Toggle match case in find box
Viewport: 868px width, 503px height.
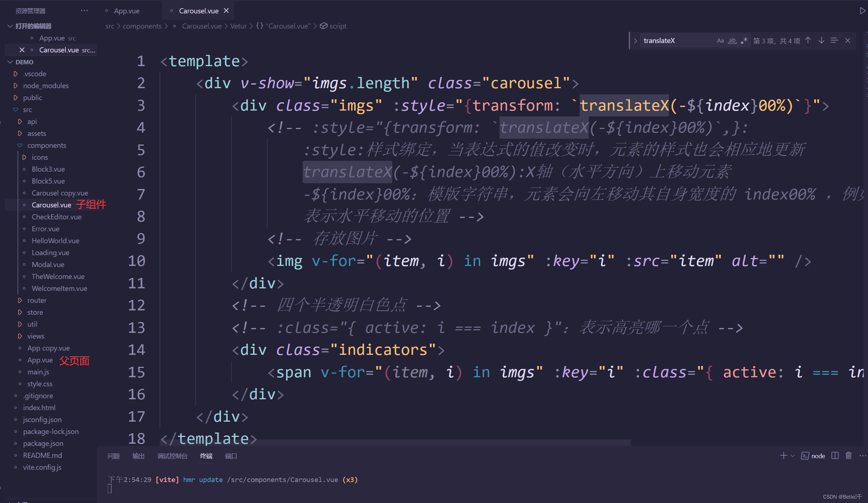pos(720,40)
